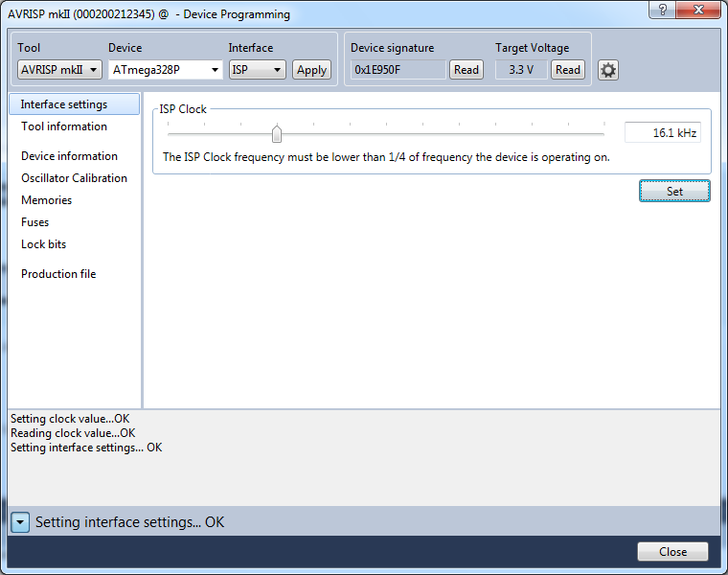Open Tool information page
This screenshot has width=728, height=575.
64,126
